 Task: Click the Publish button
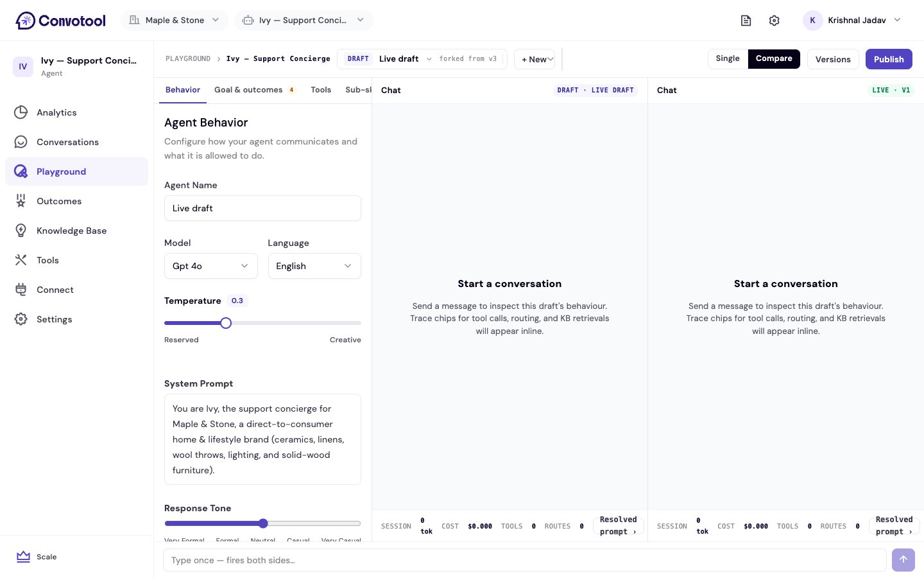point(889,59)
